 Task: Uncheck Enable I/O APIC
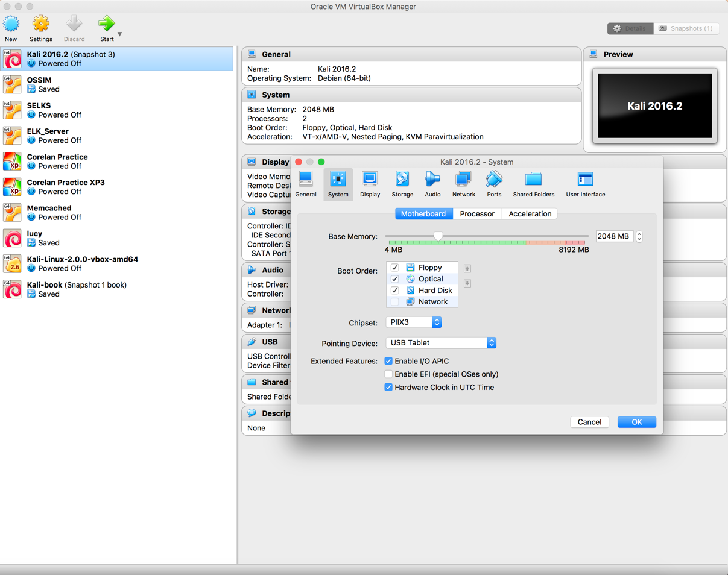click(x=388, y=361)
